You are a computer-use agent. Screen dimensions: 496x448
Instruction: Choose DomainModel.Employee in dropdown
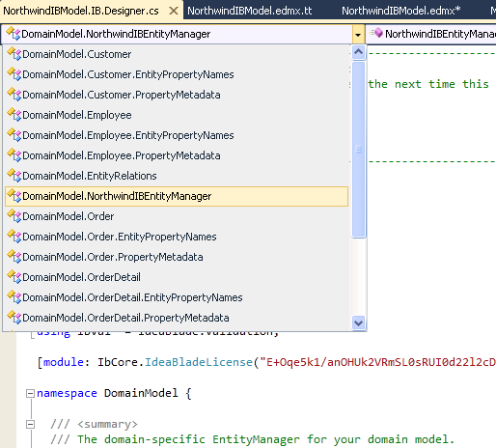pyautogui.click(x=177, y=115)
